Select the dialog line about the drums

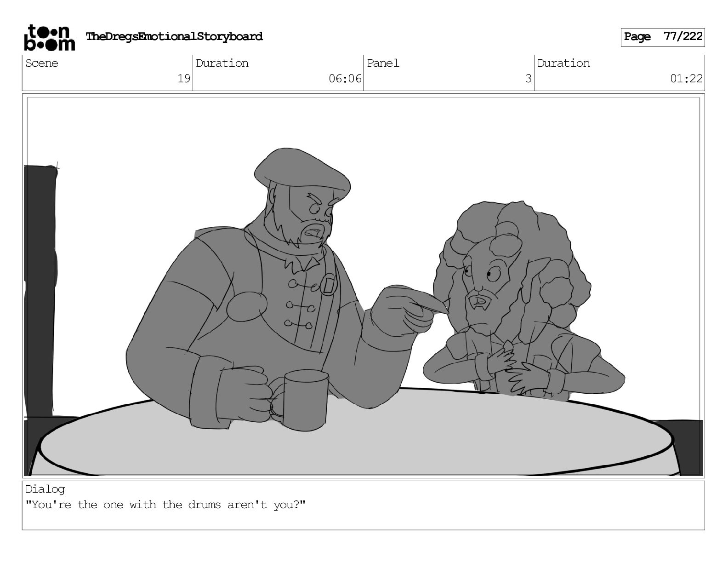pos(165,505)
